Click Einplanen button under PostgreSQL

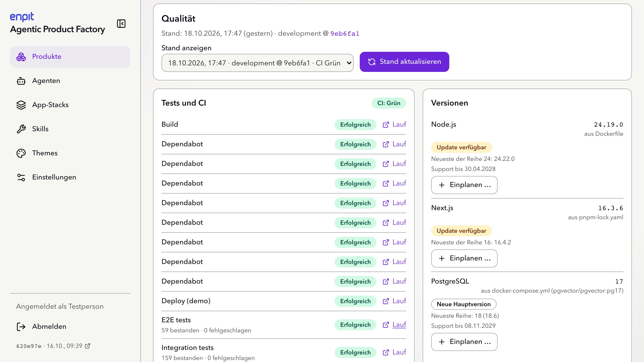pos(464,342)
